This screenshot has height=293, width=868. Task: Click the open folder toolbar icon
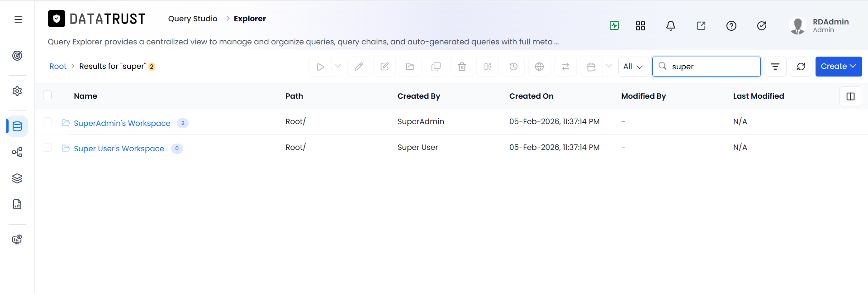410,67
